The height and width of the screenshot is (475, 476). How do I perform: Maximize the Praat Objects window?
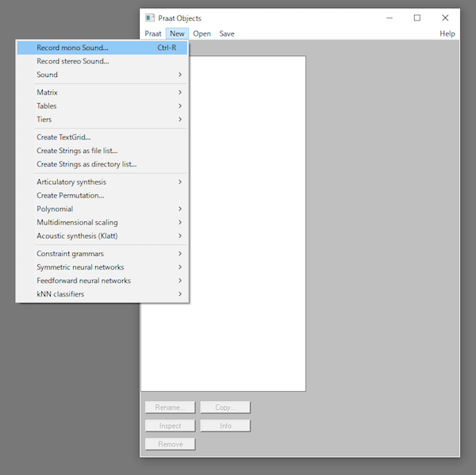tap(417, 18)
